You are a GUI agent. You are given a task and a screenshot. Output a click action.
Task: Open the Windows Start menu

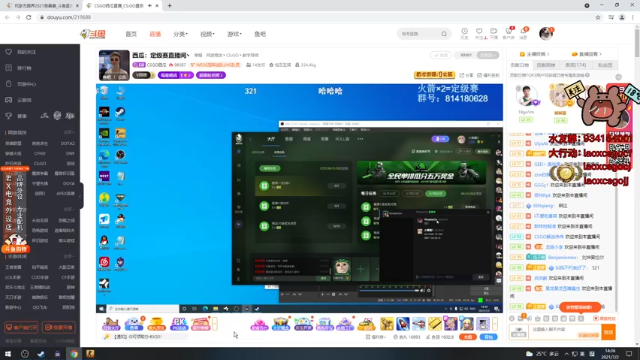tap(8, 354)
